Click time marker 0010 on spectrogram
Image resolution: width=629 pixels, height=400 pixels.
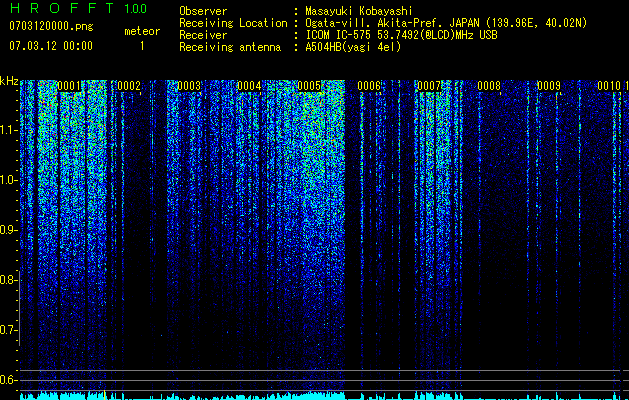pos(609,86)
